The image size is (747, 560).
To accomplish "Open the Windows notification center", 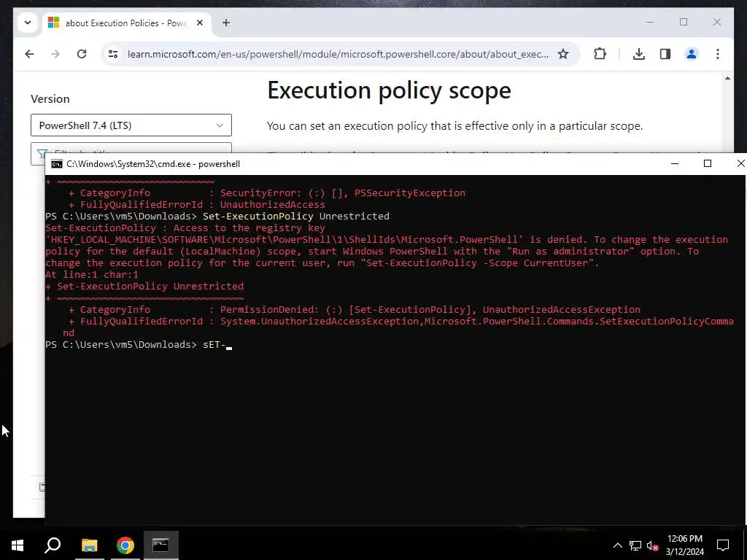I will (x=723, y=545).
